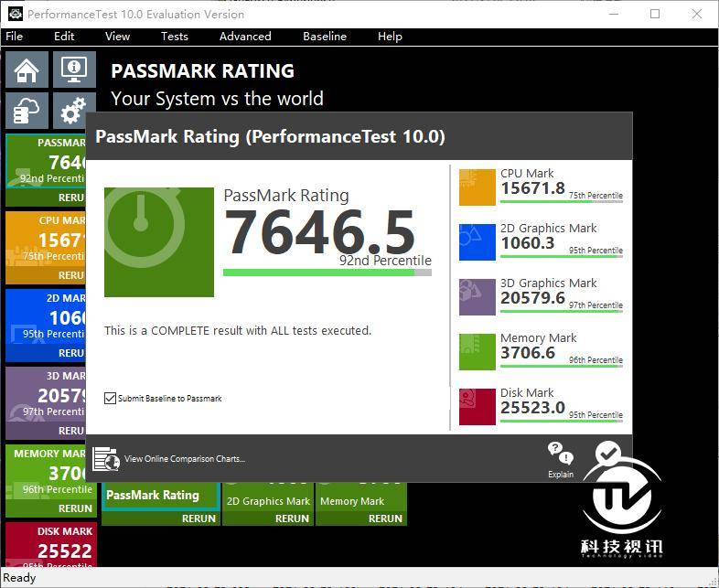The height and width of the screenshot is (588, 719).
Task: Open the Home dashboard icon
Action: [x=27, y=69]
